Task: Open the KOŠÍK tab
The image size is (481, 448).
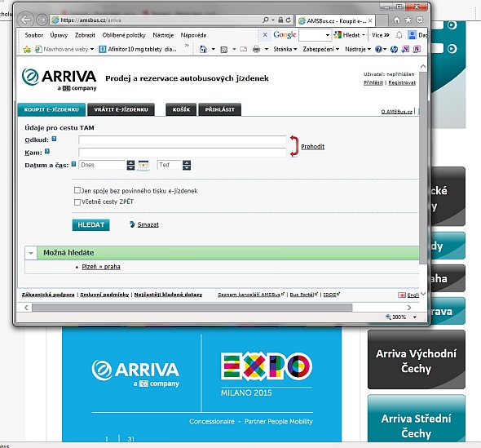Action: 181,109
